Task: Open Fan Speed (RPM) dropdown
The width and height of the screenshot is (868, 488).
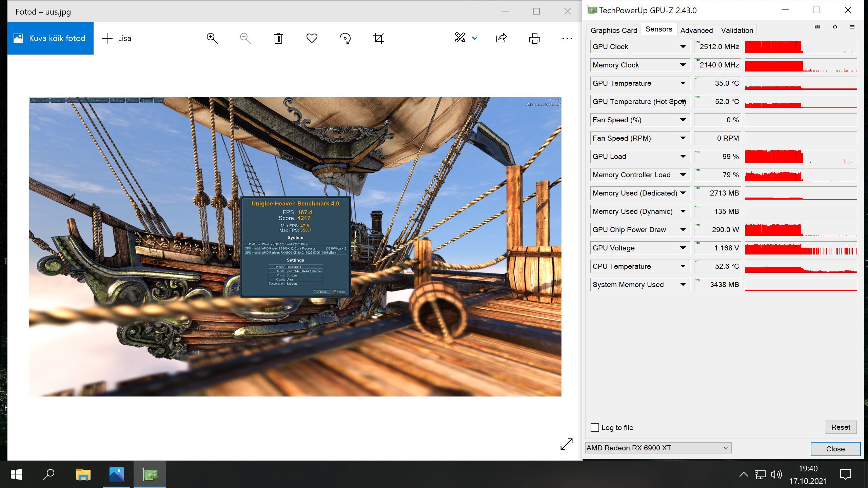Action: point(683,138)
